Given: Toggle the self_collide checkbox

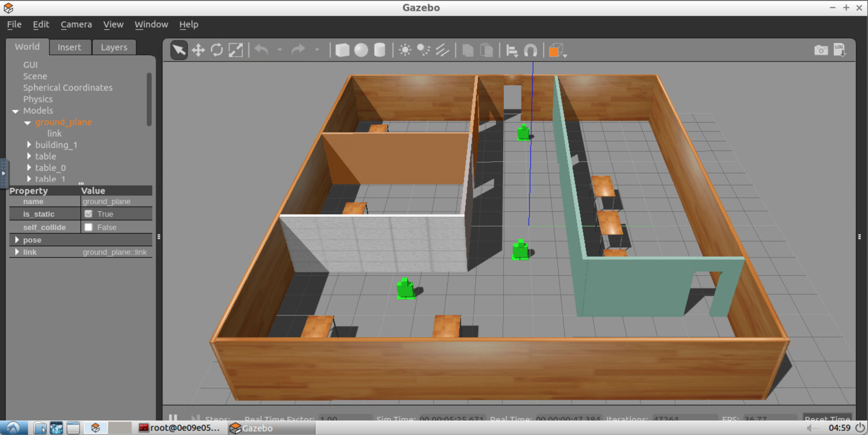Looking at the screenshot, I should tap(88, 227).
